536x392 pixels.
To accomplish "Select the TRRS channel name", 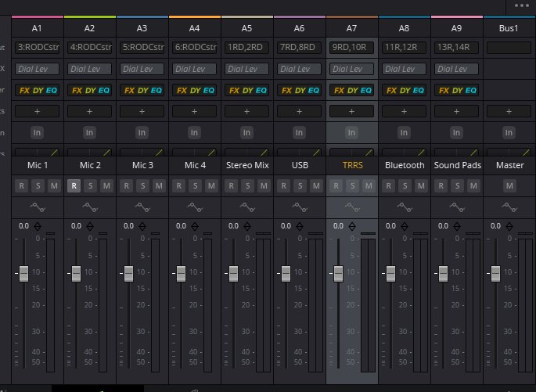I will click(352, 165).
